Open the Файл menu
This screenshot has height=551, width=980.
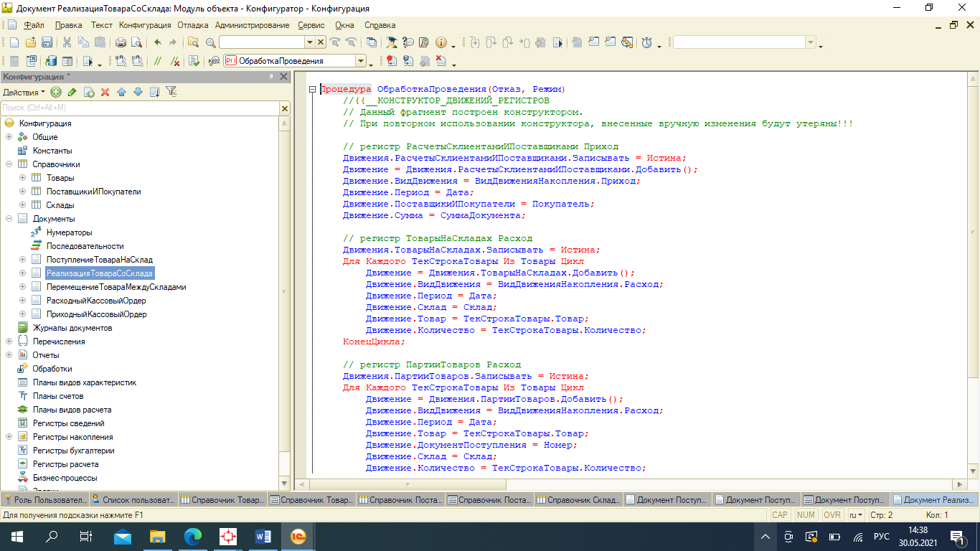(x=34, y=25)
